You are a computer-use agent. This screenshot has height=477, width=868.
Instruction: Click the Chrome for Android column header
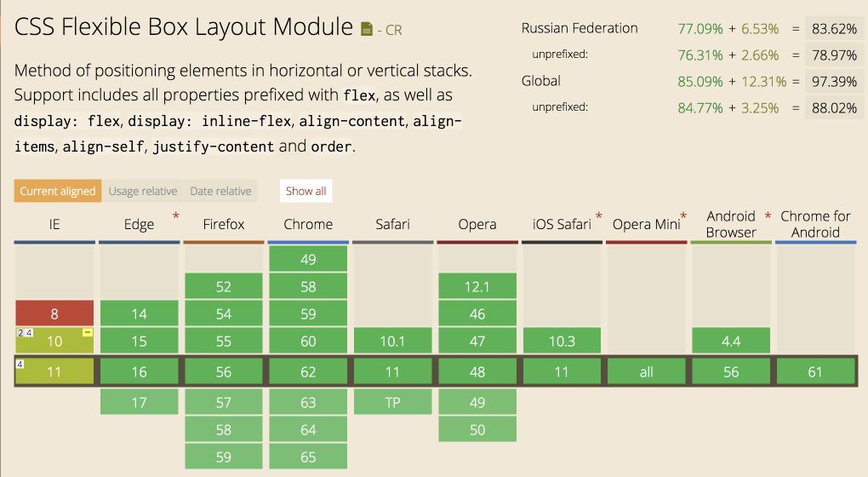815,224
